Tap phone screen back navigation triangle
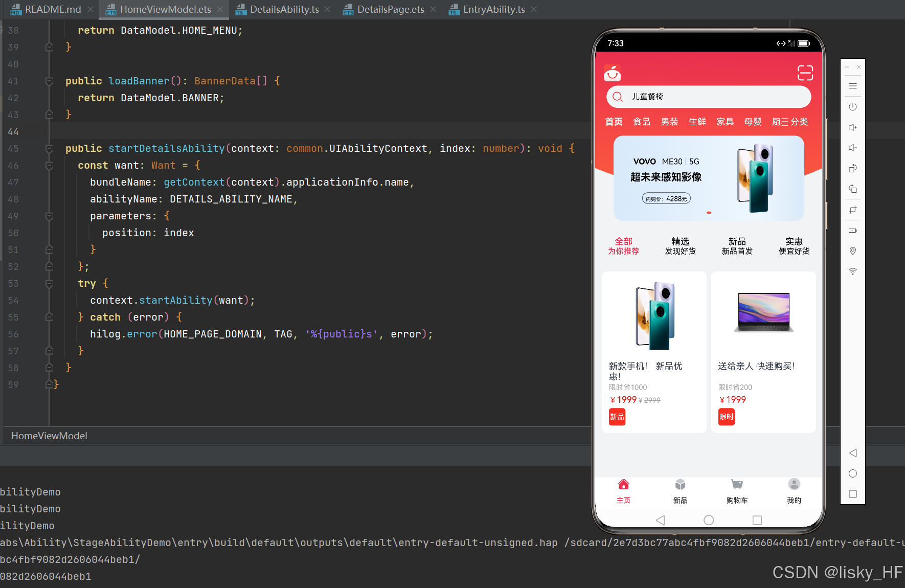The height and width of the screenshot is (588, 905). 660,520
